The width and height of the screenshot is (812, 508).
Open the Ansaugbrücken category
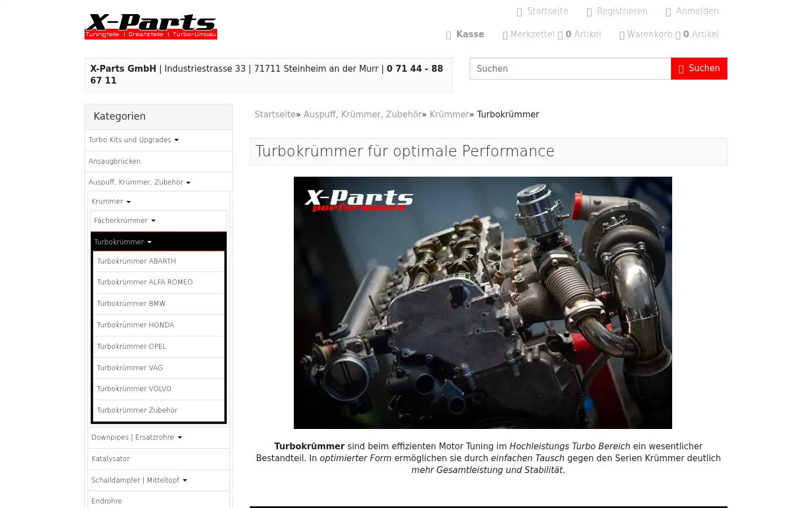pos(158,161)
